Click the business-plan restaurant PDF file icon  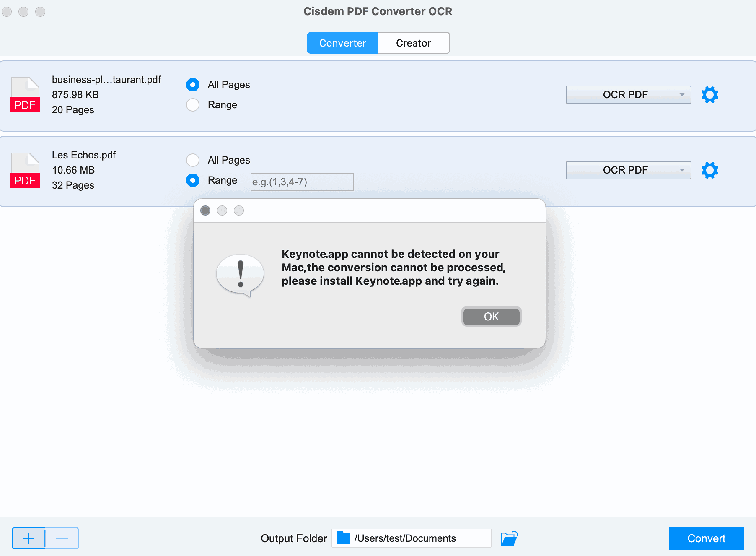pos(25,95)
